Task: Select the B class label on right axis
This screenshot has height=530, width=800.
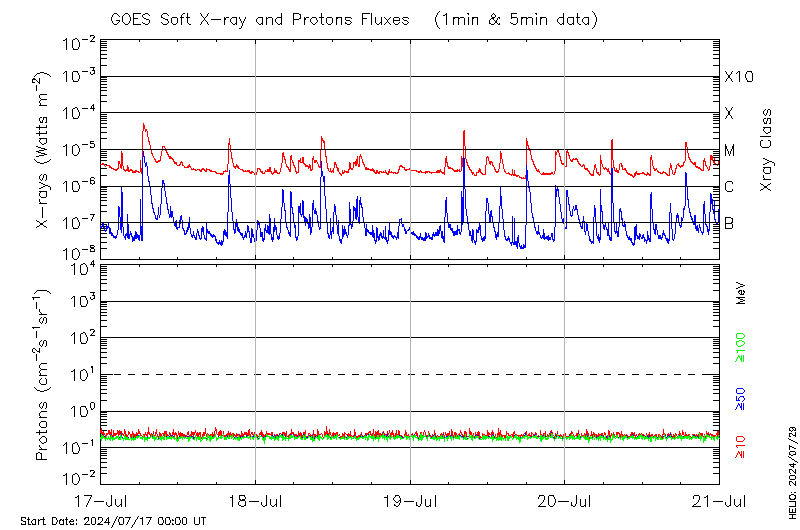Action: coord(730,223)
